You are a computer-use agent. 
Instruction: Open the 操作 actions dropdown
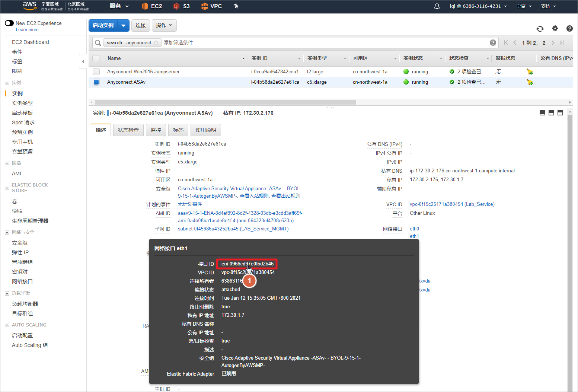(x=164, y=25)
